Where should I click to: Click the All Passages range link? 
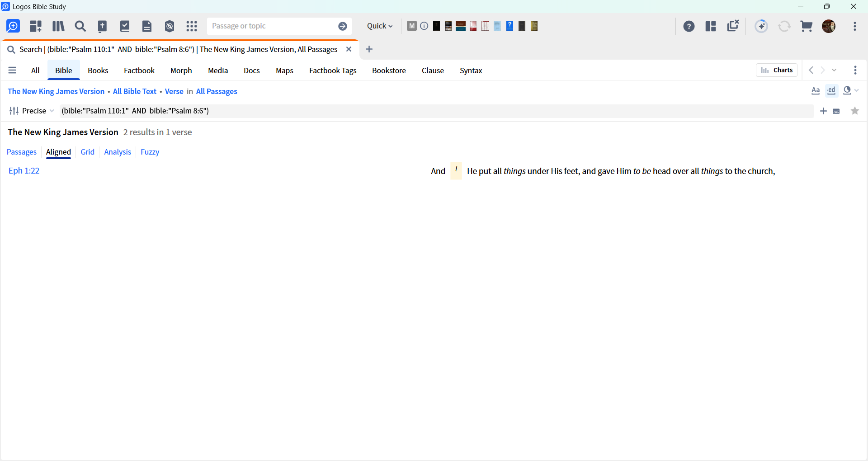coord(217,91)
